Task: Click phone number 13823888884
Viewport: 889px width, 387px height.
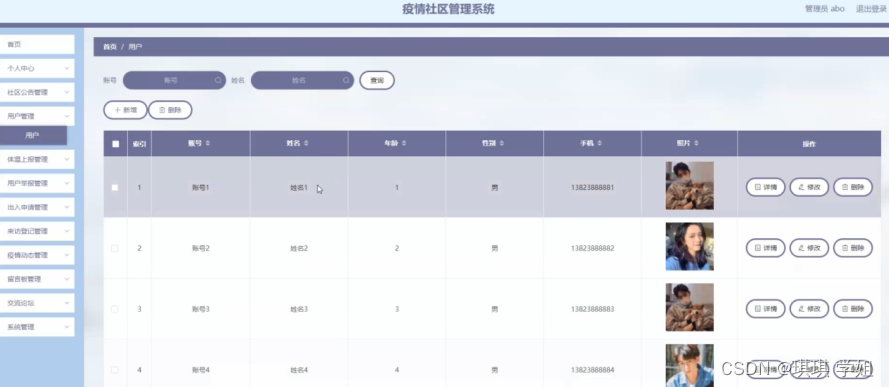Action: 592,370
